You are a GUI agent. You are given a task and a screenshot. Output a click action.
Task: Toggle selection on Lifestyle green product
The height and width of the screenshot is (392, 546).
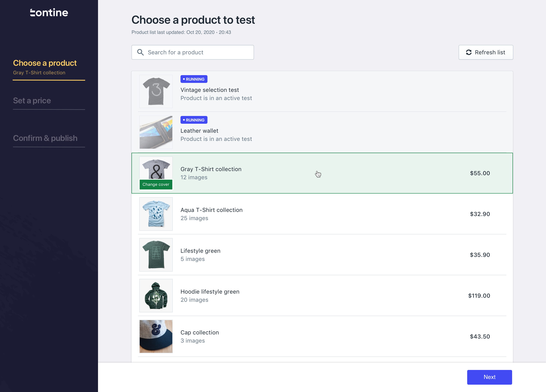(x=322, y=255)
